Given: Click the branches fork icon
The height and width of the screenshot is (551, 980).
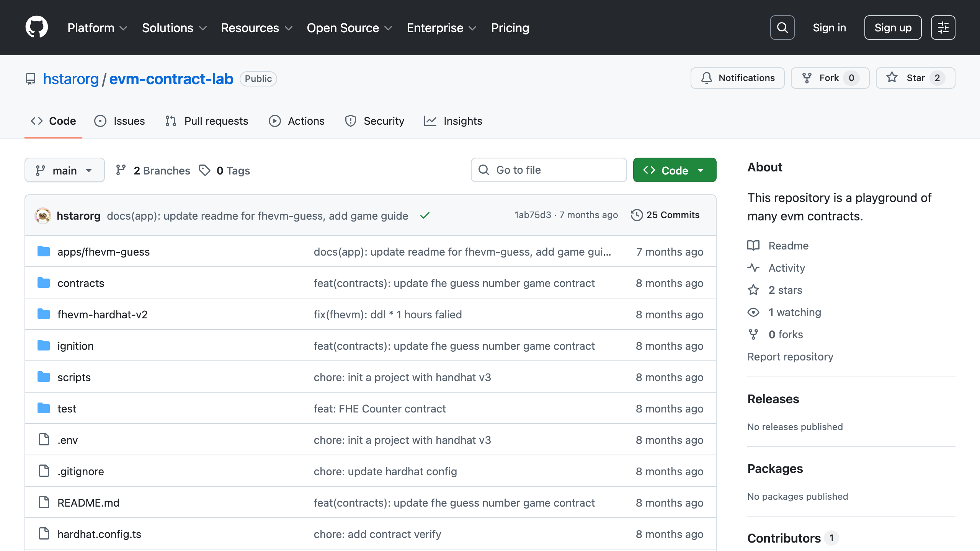Looking at the screenshot, I should (x=121, y=170).
